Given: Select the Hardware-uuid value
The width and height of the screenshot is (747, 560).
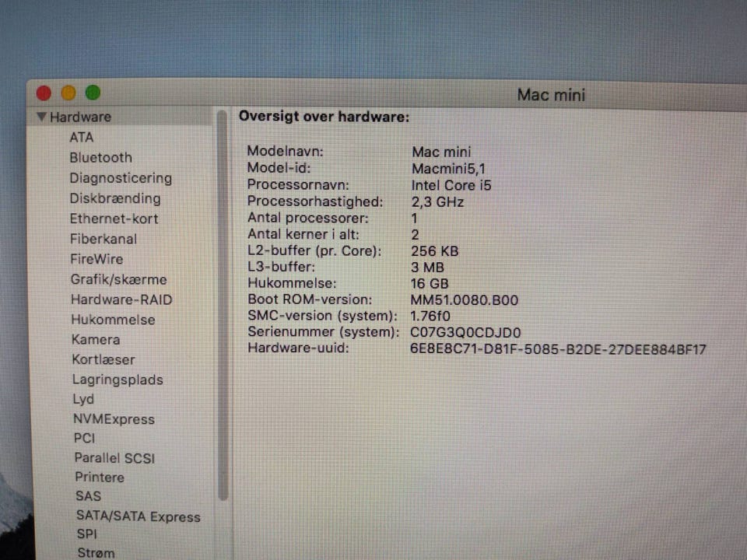Looking at the screenshot, I should coord(558,349).
